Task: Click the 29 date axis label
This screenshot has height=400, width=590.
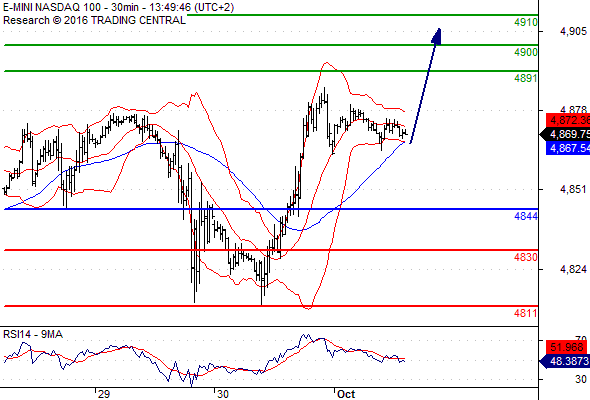Action: (103, 394)
